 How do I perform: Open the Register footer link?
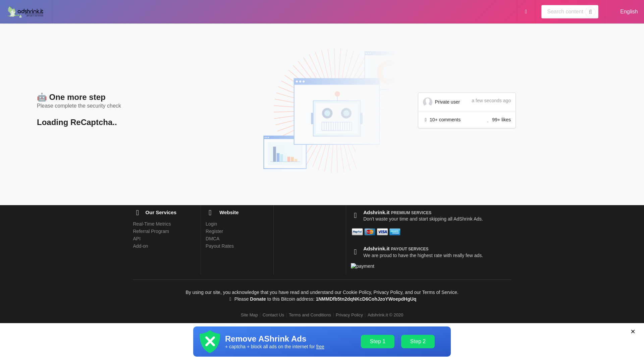tap(214, 231)
